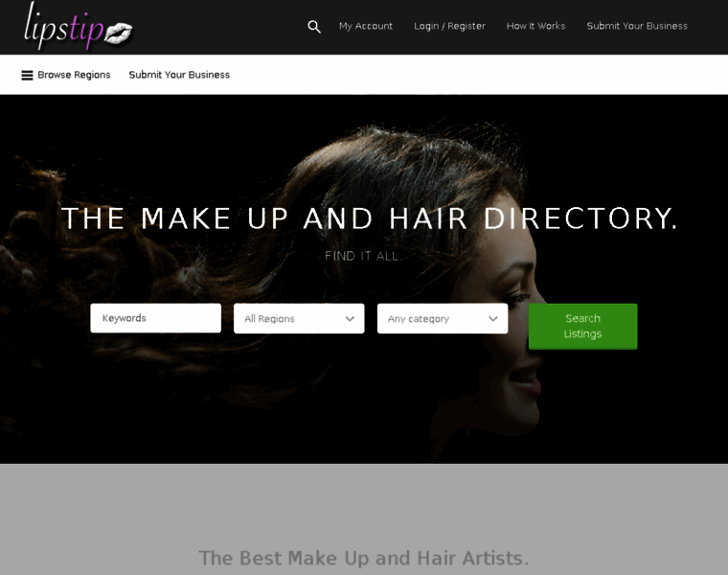Focus the Keywords search field
This screenshot has height=575, width=728.
[x=155, y=318]
